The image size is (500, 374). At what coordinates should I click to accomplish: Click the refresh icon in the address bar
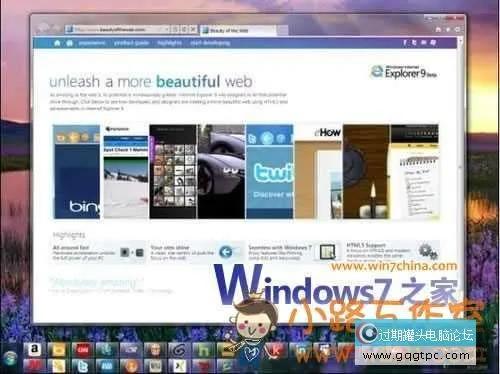point(184,29)
